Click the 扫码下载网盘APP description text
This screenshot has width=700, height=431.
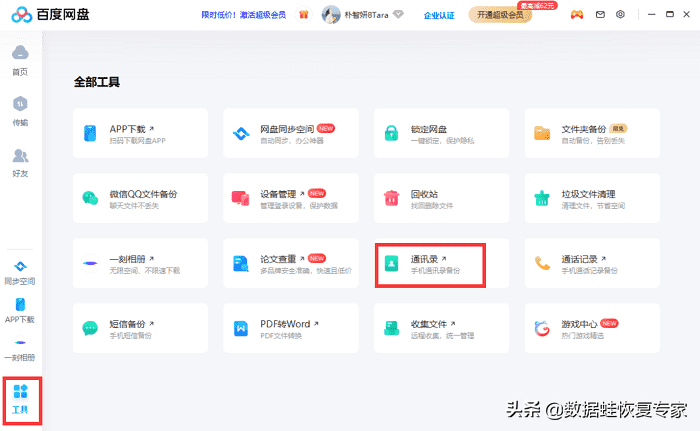(x=138, y=141)
